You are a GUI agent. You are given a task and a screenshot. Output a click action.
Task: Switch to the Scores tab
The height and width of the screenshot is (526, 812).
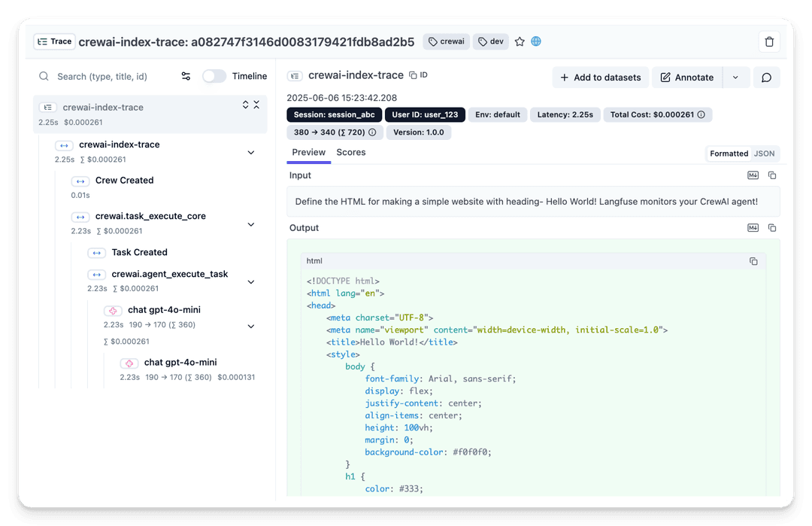tap(350, 152)
